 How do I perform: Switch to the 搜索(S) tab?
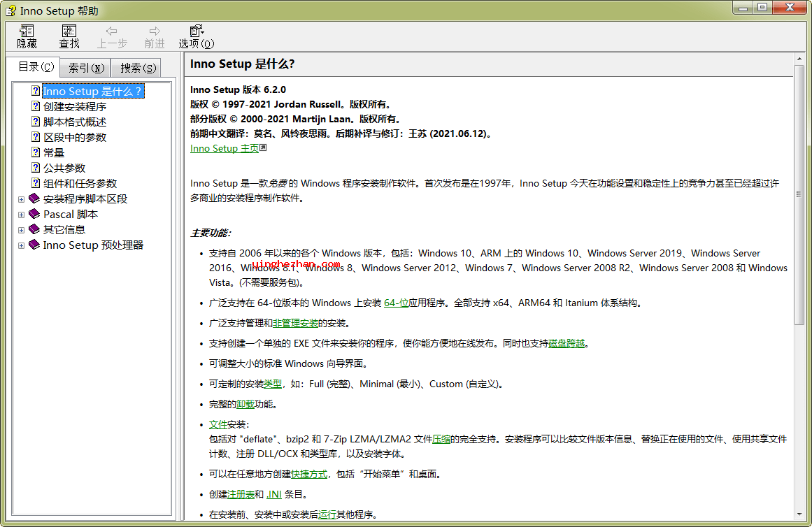coord(137,68)
